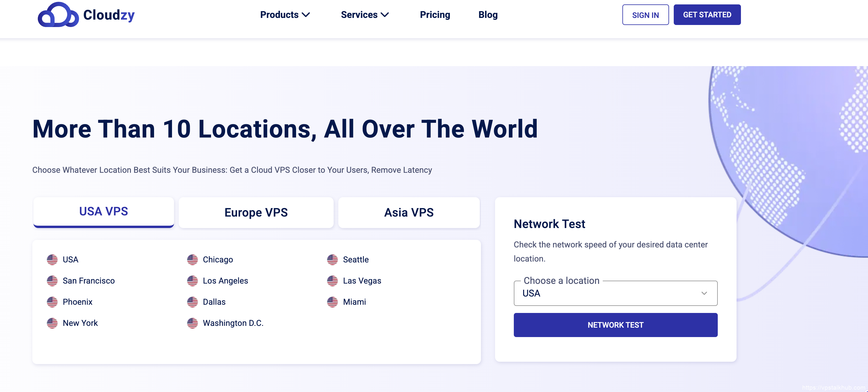Click the Cloudzy cloud logo icon
Screen dimensions: 868x392
pyautogui.click(x=58, y=15)
